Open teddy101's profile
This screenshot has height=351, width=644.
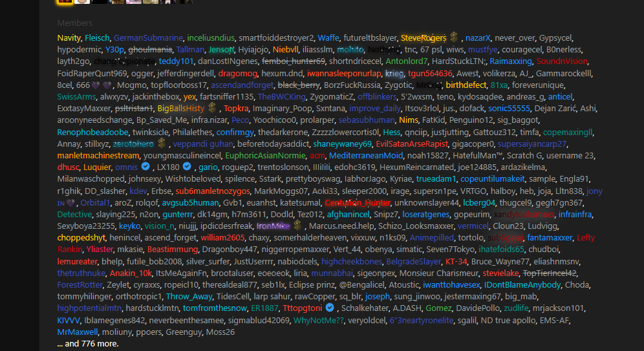click(x=176, y=61)
